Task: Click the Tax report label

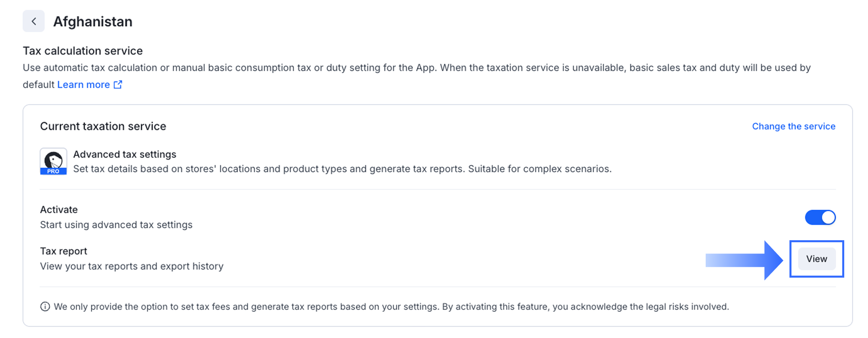Action: point(64,251)
